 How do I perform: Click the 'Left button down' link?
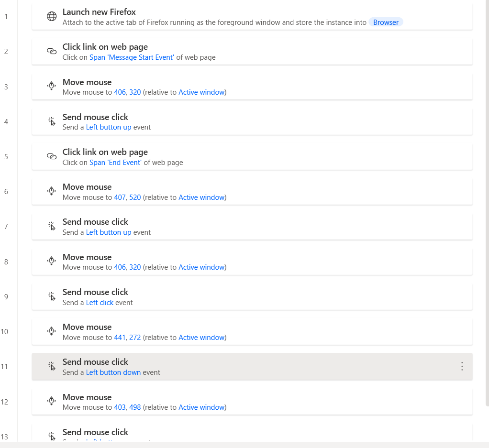pos(113,372)
